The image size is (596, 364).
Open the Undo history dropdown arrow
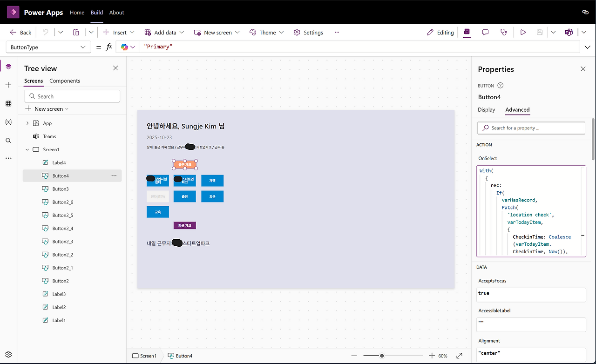click(61, 32)
